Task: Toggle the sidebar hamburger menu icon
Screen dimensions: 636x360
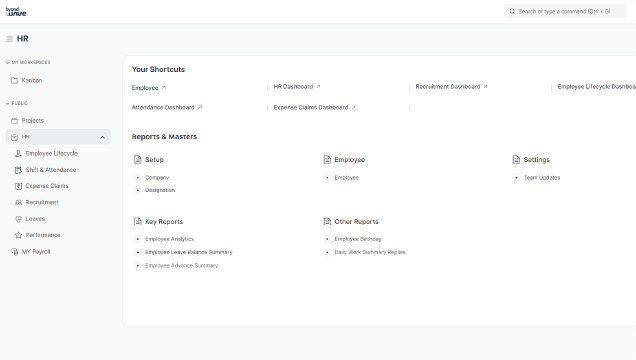Action: (x=9, y=39)
